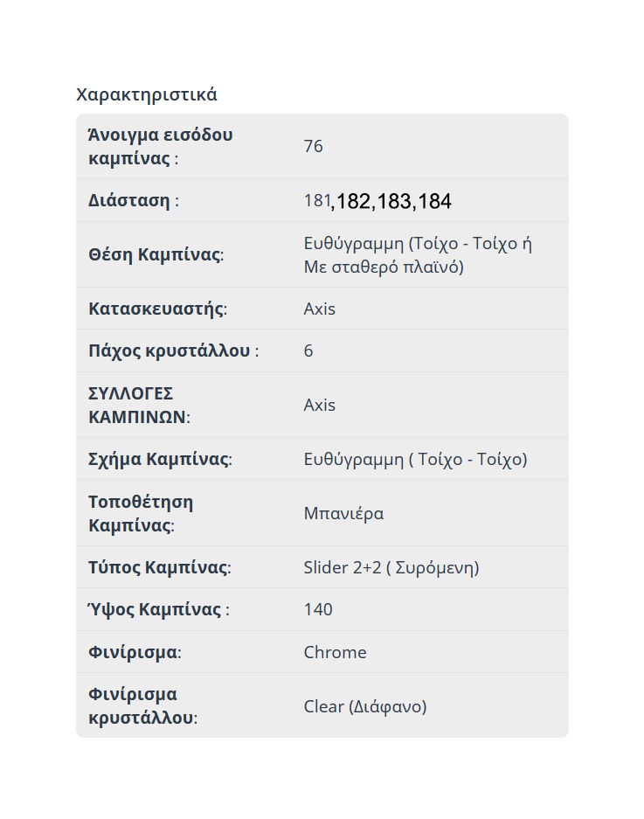Viewport: 644px width, 819px height.
Task: Click the Σχήμα Καμπίνας value text
Action: (x=415, y=459)
